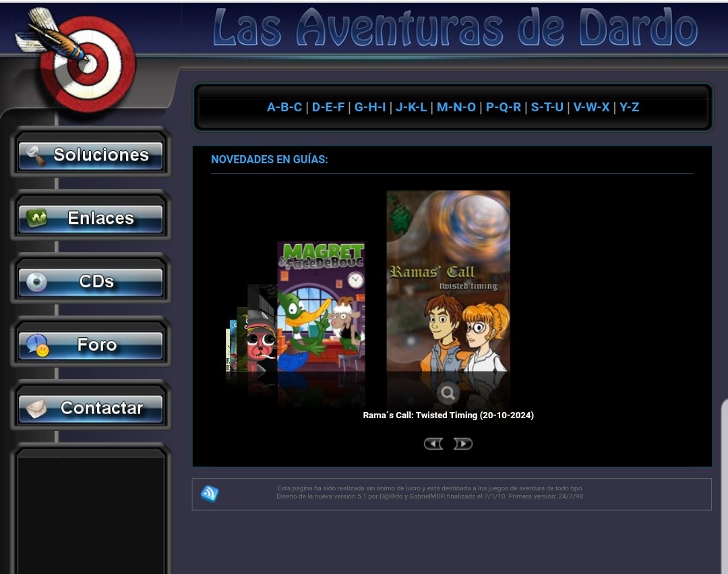Browse guides under G-H-I
Image resolution: width=728 pixels, height=574 pixels.
[370, 107]
